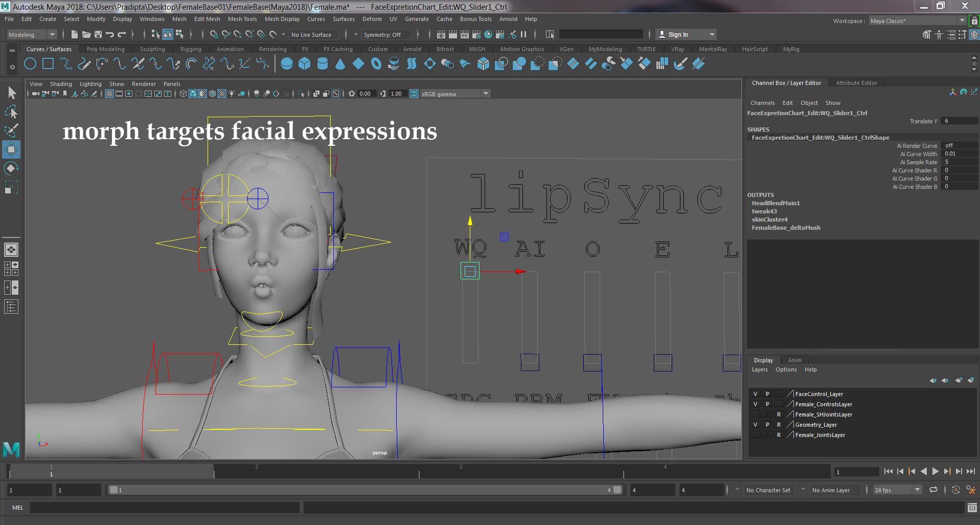Open the Symmetry: Off dropdown

(x=386, y=34)
